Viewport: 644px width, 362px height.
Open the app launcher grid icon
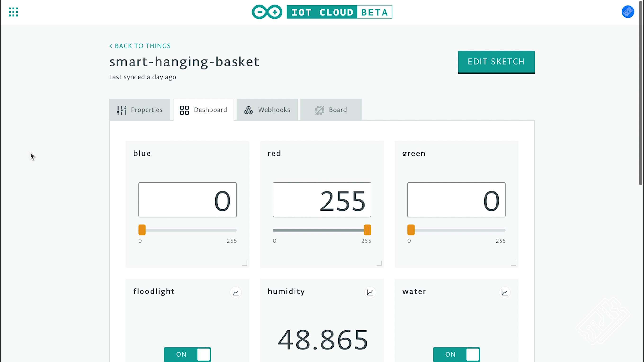13,12
